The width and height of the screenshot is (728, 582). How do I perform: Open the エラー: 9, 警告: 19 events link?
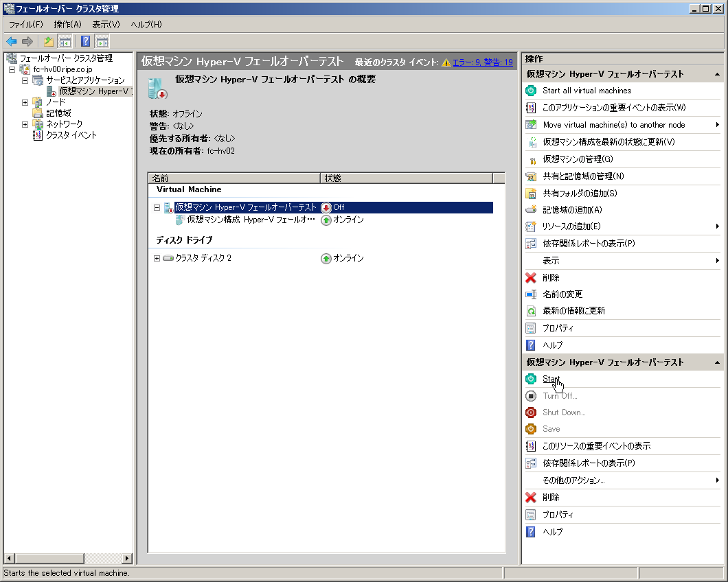click(483, 62)
